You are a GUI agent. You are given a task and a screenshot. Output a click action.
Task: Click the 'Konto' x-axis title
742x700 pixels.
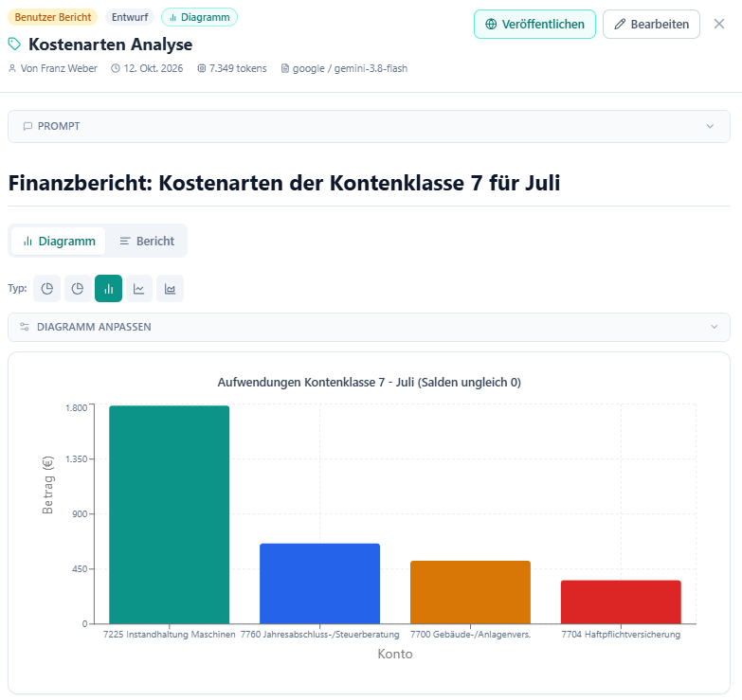pyautogui.click(x=394, y=654)
